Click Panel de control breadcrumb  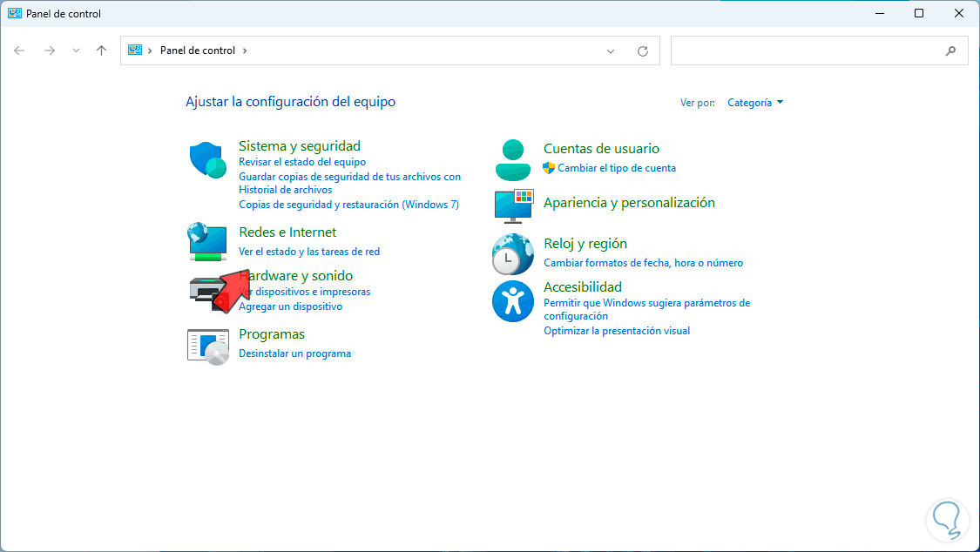[198, 50]
